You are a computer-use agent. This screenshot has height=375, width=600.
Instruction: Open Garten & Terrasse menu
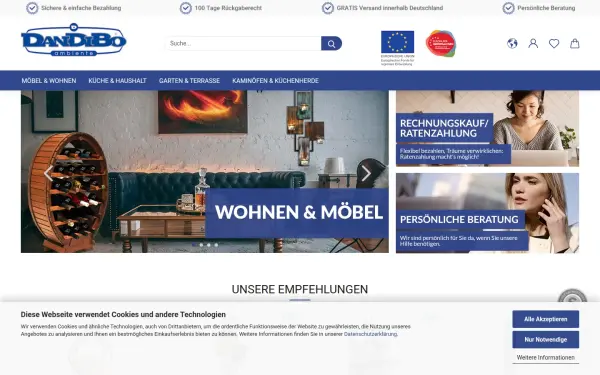[x=189, y=81]
